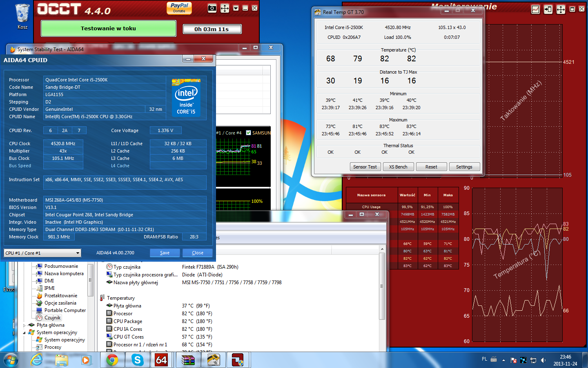Click the 'CPU Package' chip icon
Viewport: 588px width, 368px height.
(x=109, y=321)
